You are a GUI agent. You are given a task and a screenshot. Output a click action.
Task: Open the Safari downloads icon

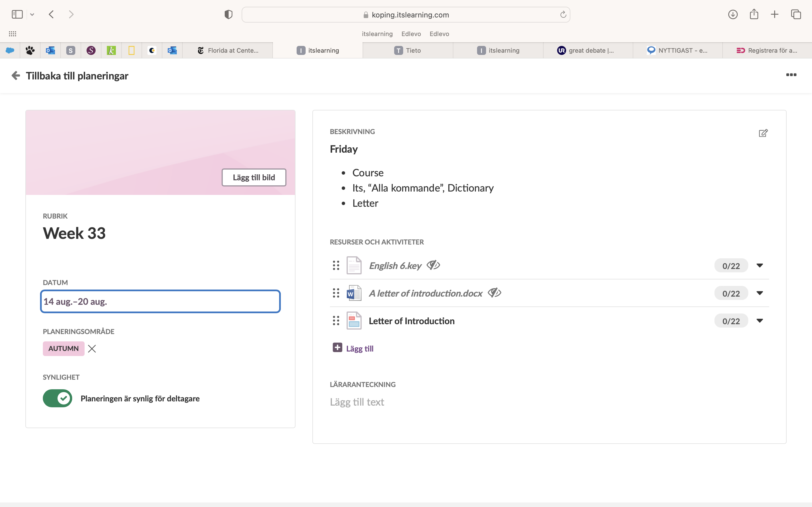tap(732, 14)
